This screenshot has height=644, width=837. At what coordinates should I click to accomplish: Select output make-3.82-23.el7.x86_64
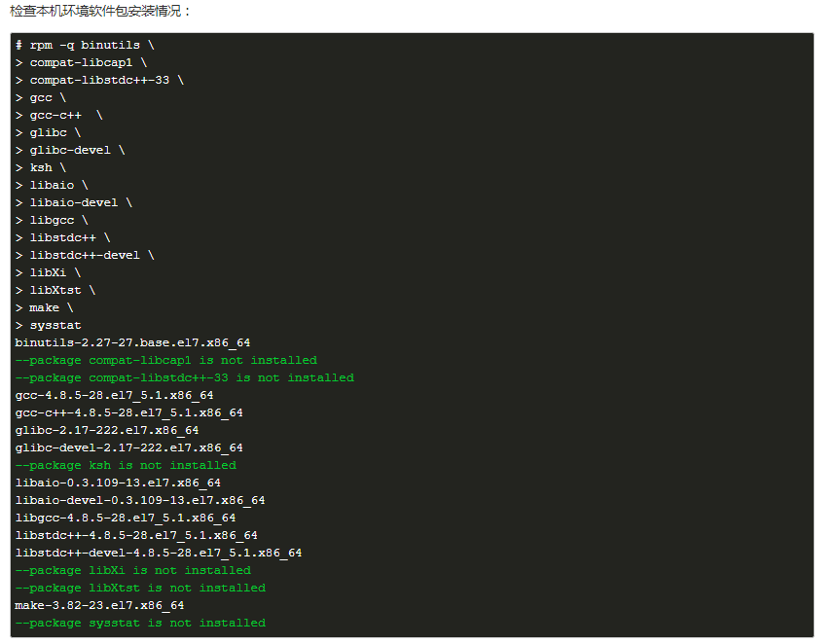point(100,606)
